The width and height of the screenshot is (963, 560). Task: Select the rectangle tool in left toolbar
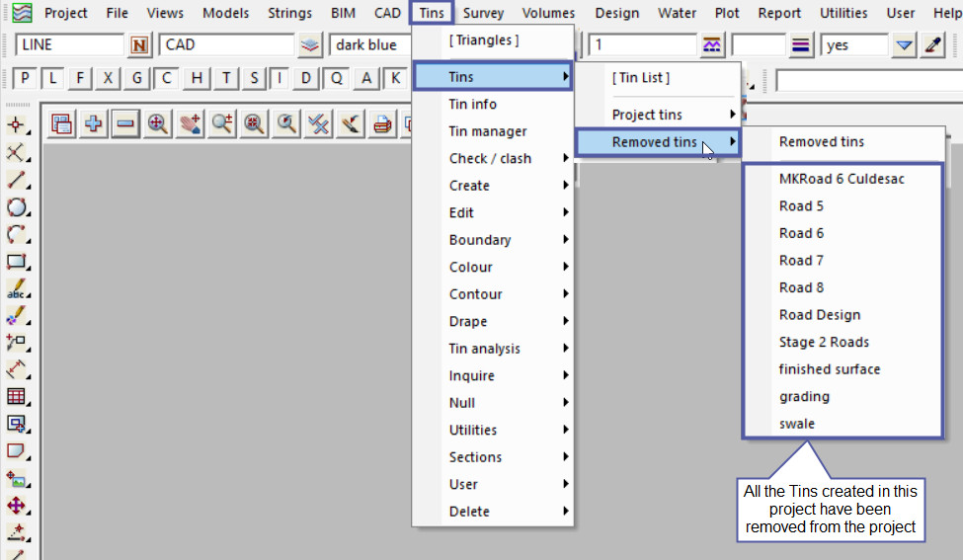click(x=16, y=262)
